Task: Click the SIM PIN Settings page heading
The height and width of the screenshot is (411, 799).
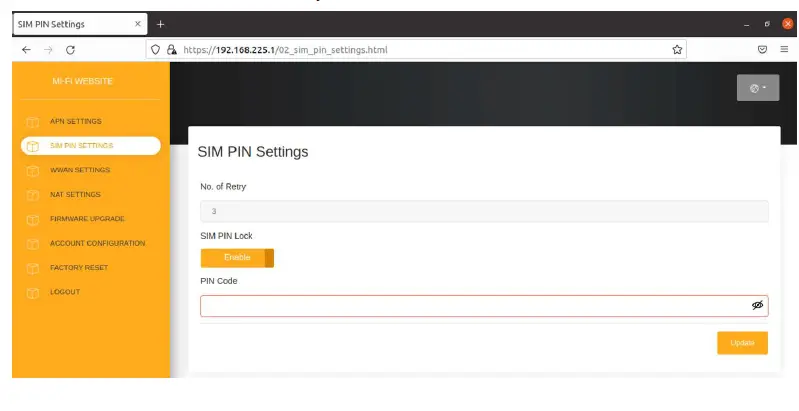Action: [253, 152]
